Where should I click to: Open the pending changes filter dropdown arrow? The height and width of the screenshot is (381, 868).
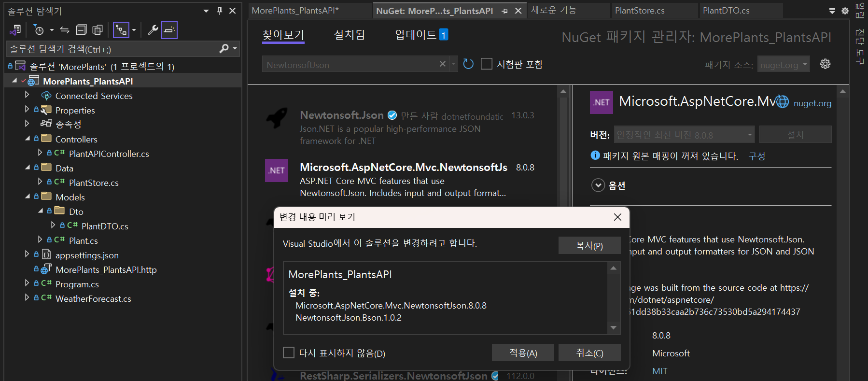[x=52, y=30]
